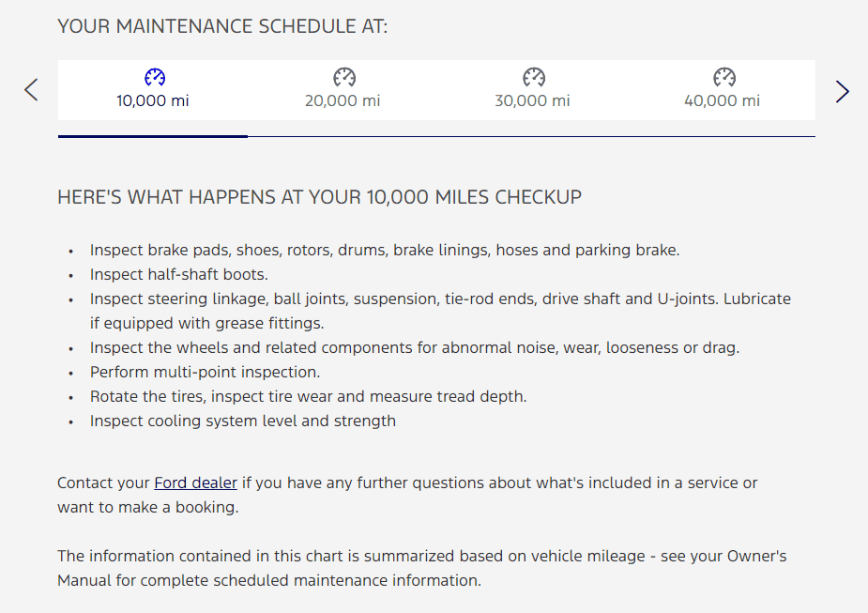Open the Ford dealer link
The width and height of the screenshot is (868, 613).
point(195,483)
